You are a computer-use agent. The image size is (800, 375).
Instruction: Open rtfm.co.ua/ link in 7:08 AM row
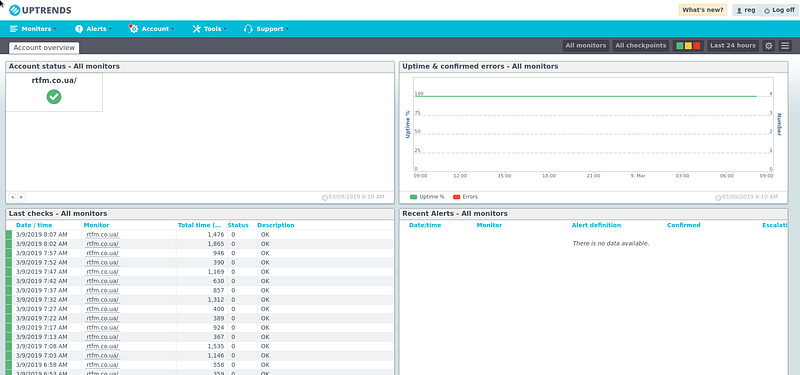(103, 346)
